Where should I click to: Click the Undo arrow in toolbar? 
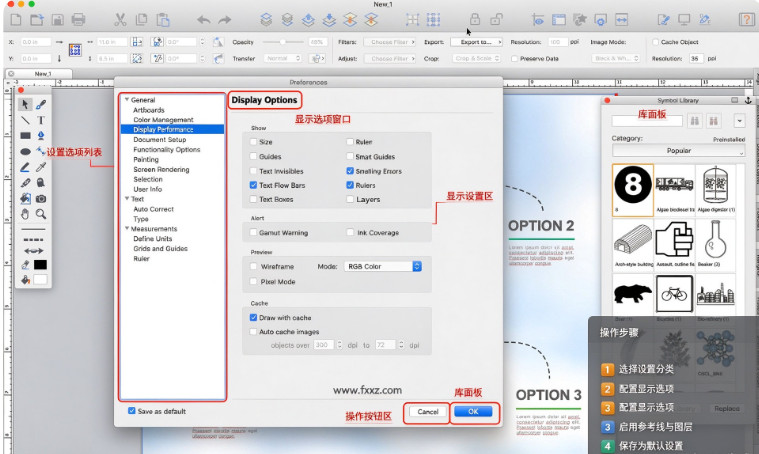(x=204, y=20)
